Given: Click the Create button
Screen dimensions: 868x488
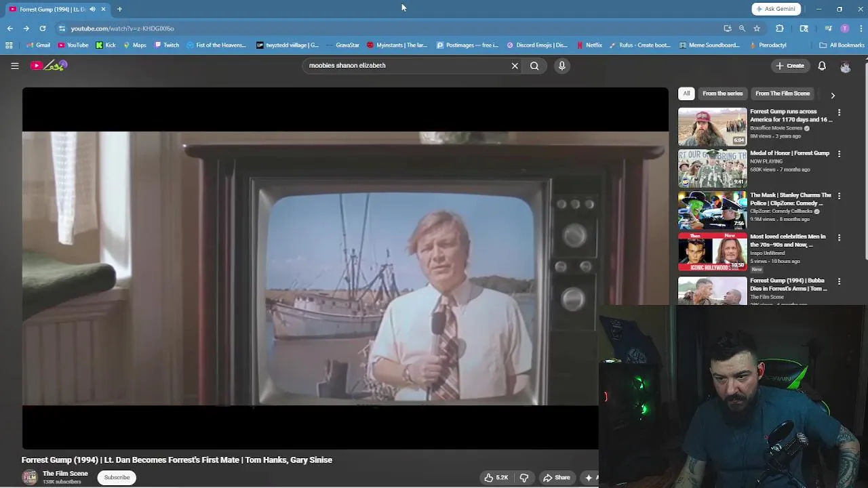Looking at the screenshot, I should (791, 66).
